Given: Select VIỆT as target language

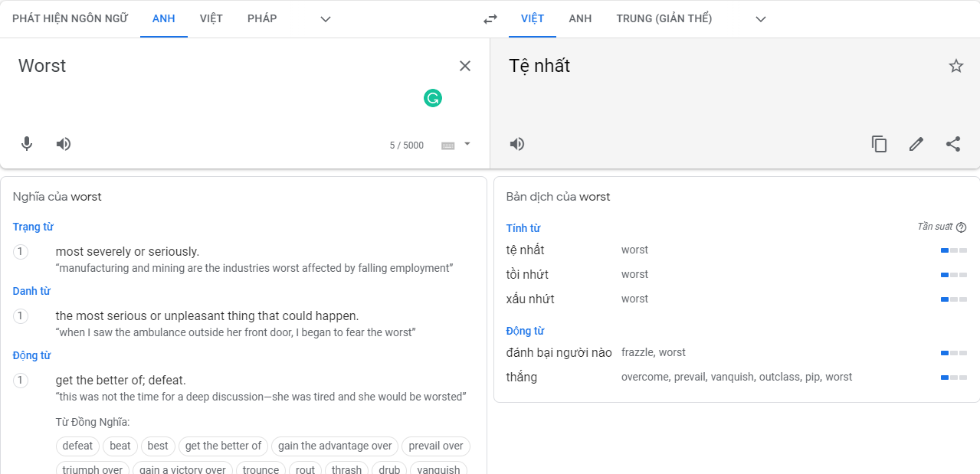Looking at the screenshot, I should click(x=533, y=19).
